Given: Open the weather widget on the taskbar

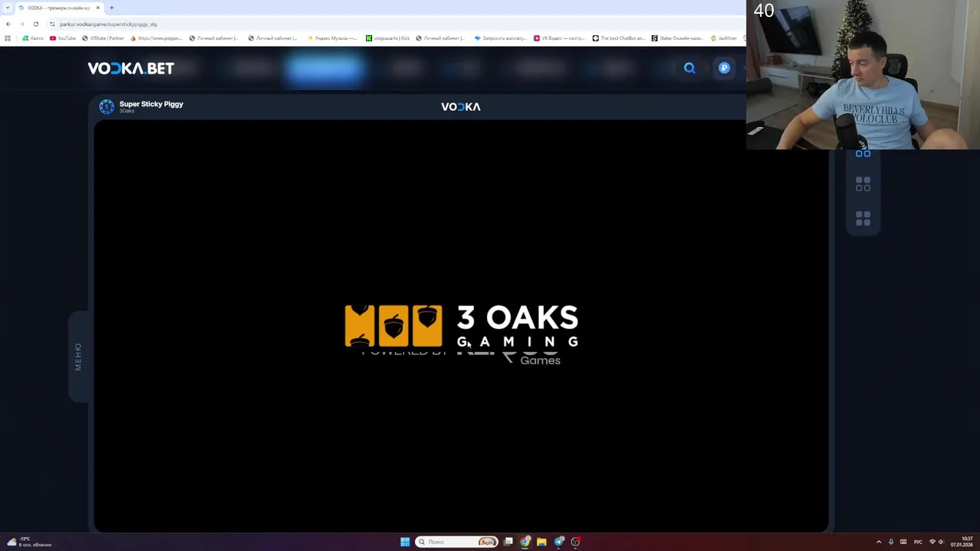Looking at the screenshot, I should [29, 542].
